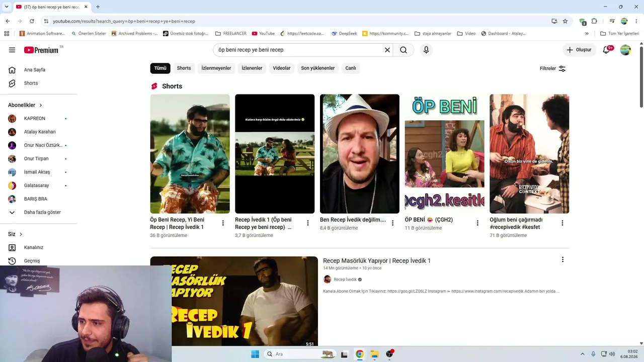Viewport: 644px width, 362px height.
Task: Open the 'Tüm Yer İşaretleri' bookmarks folder
Action: click(620, 34)
